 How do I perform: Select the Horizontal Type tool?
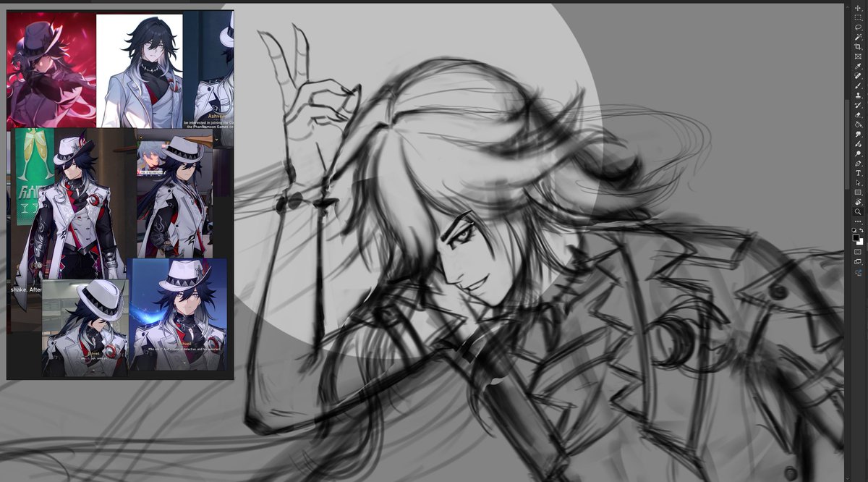click(x=858, y=172)
